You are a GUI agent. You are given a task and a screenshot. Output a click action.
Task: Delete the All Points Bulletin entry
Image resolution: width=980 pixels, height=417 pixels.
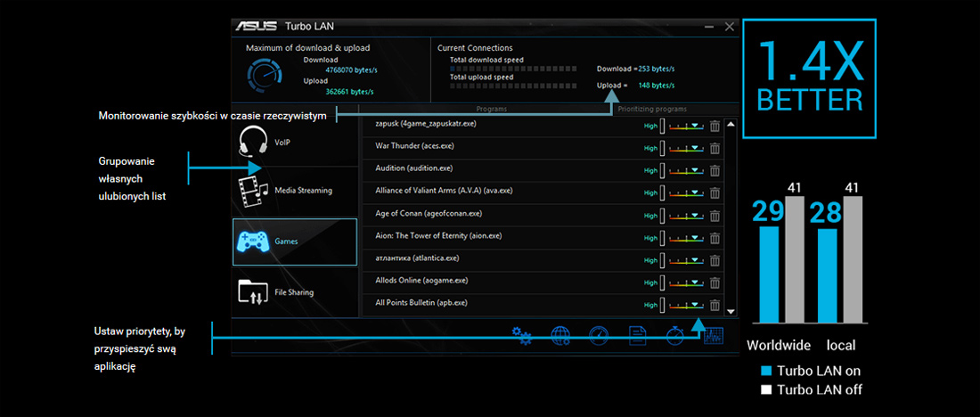(714, 306)
